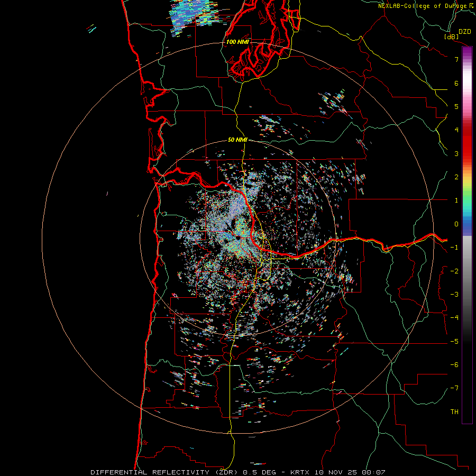
Task: Click the -3 value on the scale
Action: pyautogui.click(x=454, y=295)
